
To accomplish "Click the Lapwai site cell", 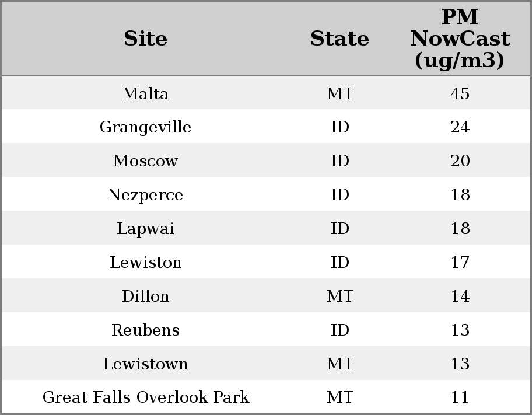I will [145, 229].
